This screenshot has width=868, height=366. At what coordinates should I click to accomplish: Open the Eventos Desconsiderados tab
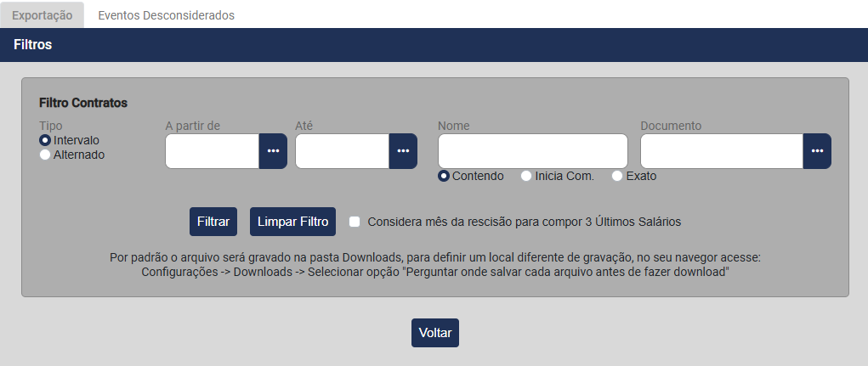(x=166, y=15)
